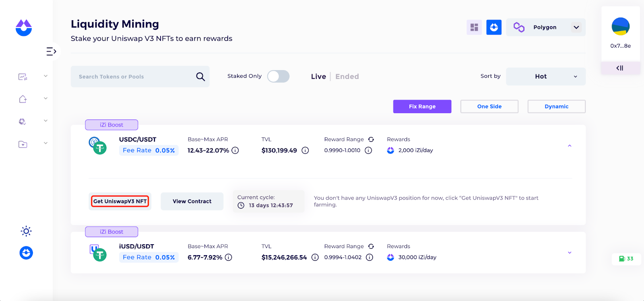644x301 pixels.
Task: Switch to the Live tab
Action: (318, 76)
